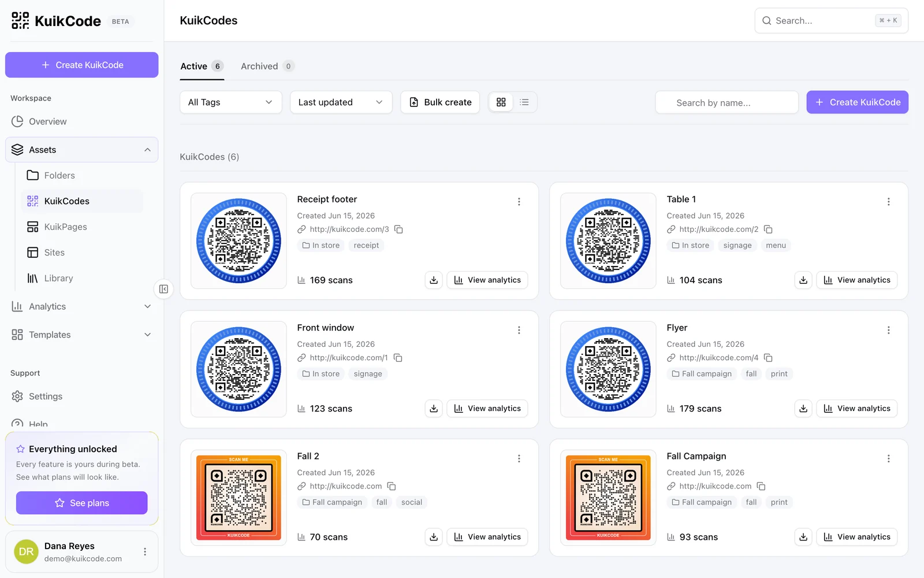View analytics for Front window

point(487,408)
